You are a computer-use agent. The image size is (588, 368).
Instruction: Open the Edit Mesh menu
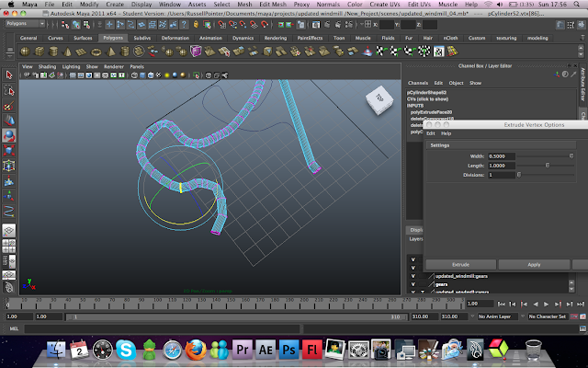pyautogui.click(x=273, y=4)
